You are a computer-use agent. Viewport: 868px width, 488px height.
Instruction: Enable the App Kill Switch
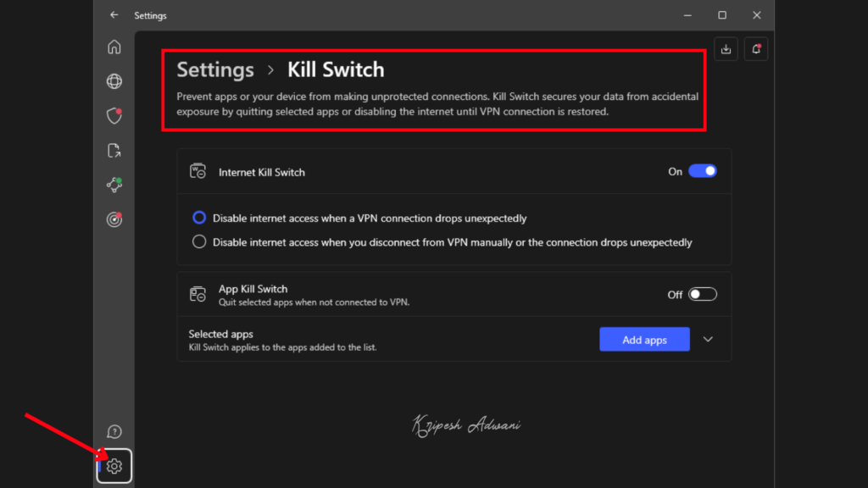tap(702, 294)
